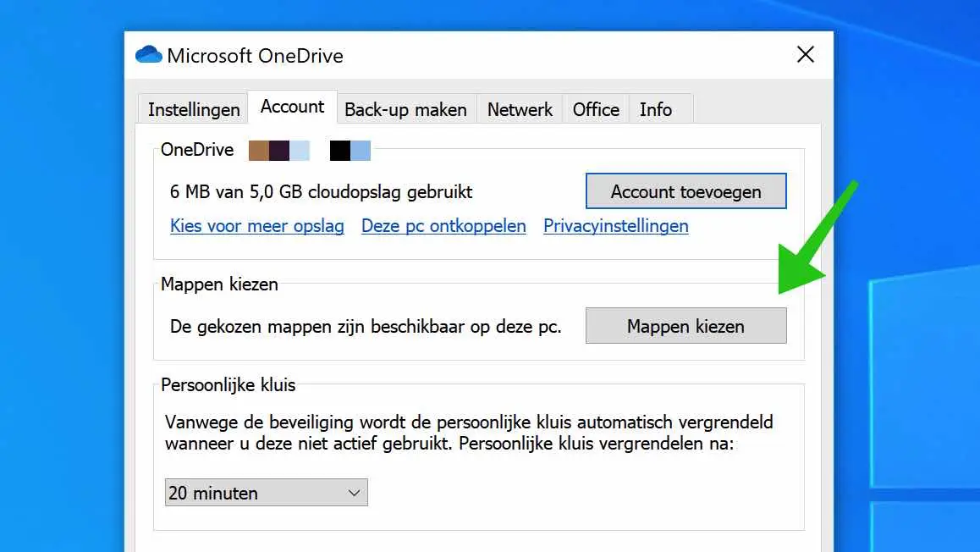Click the text '6 MB van 5,0 GB cloudopslag gebruikt'
Viewport: 980px width, 552px height.
(322, 192)
